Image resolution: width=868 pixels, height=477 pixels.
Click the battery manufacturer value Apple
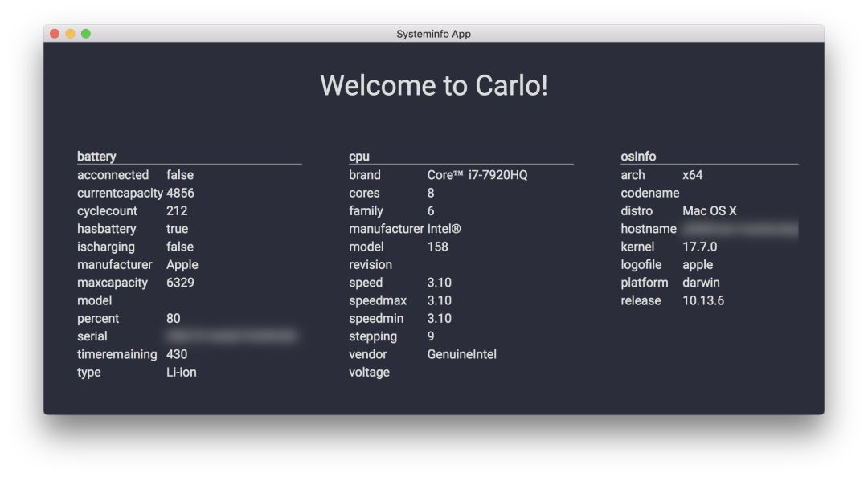pos(182,265)
